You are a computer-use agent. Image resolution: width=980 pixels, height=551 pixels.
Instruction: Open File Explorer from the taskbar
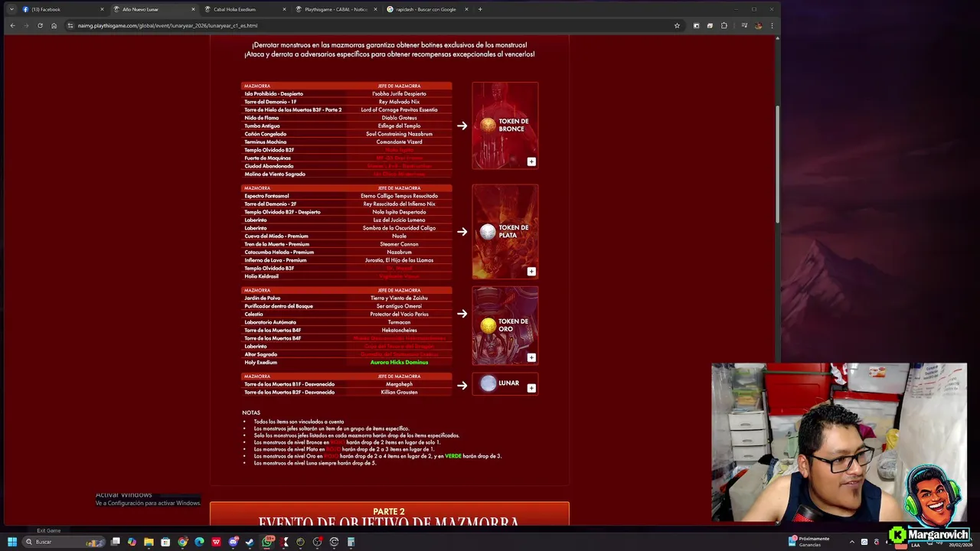(149, 542)
